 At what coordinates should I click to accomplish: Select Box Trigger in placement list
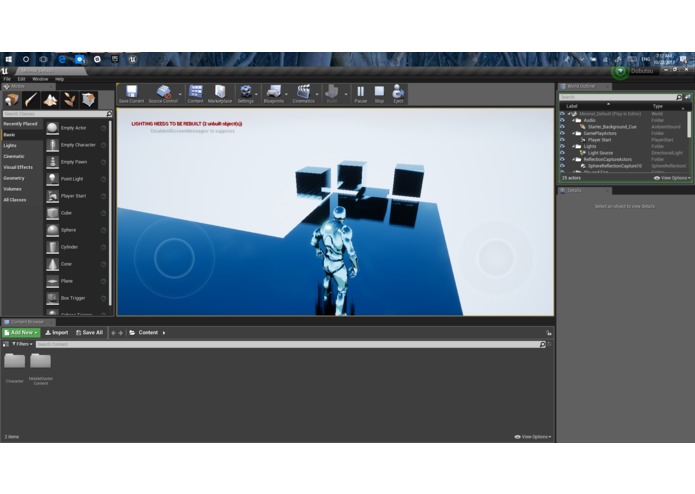[76, 298]
